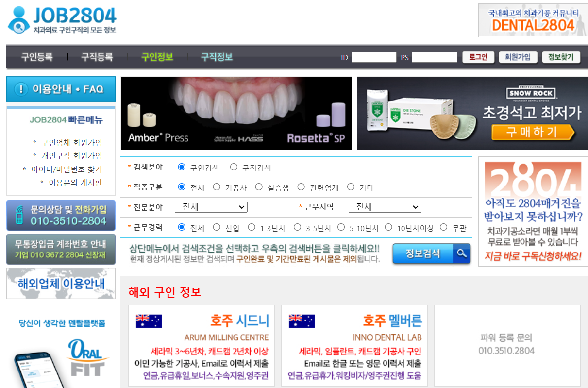
Task: Select the 실습생 radio button
Action: [259, 186]
